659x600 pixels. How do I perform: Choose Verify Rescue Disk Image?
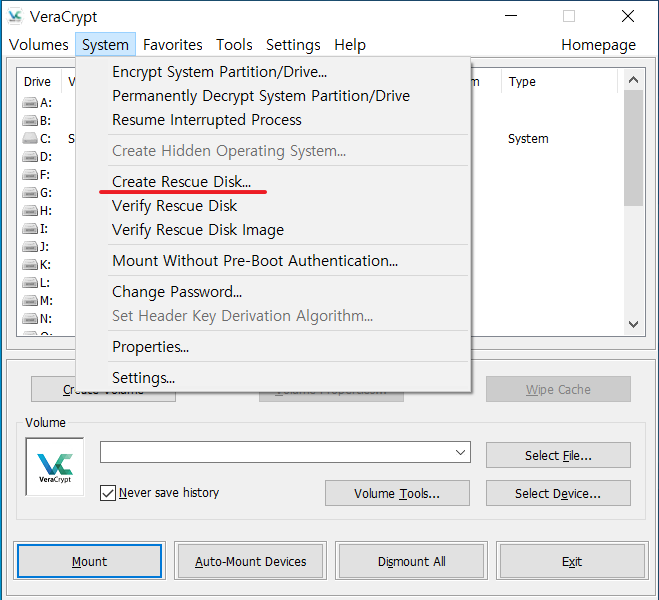tap(273, 230)
